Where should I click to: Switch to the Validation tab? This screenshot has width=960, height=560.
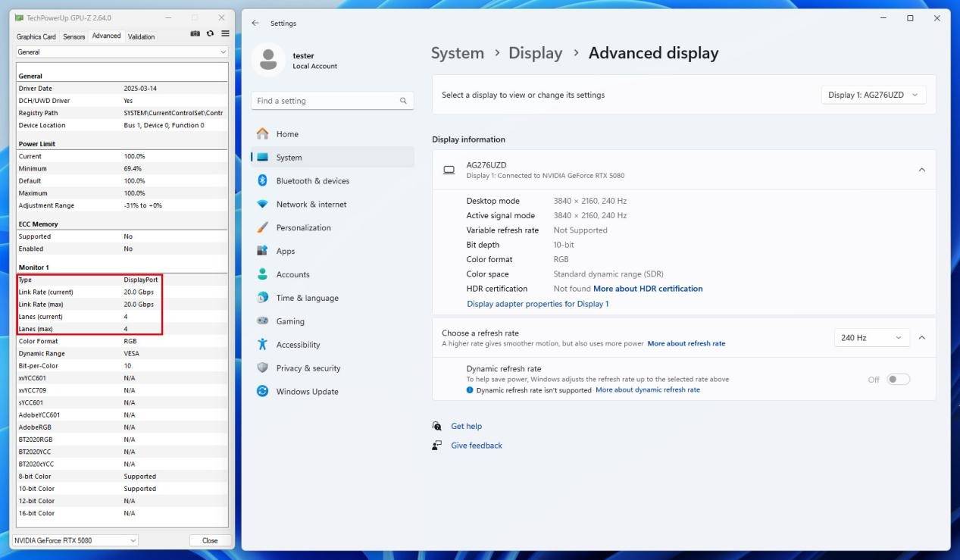[x=141, y=36]
